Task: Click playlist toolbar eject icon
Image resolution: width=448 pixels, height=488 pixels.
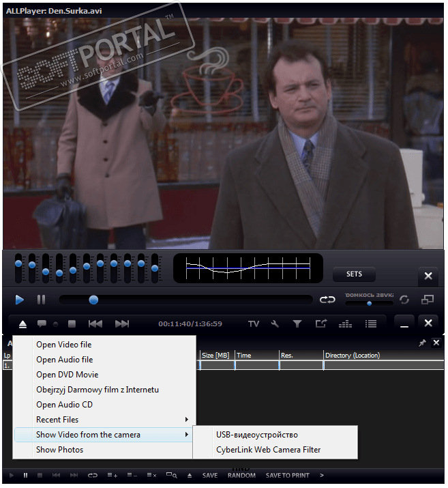Action: pos(190,477)
